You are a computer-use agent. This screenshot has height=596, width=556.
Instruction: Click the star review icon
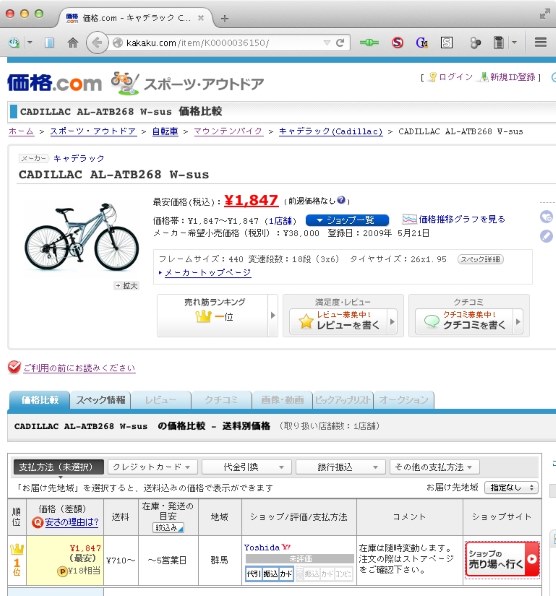click(x=306, y=322)
